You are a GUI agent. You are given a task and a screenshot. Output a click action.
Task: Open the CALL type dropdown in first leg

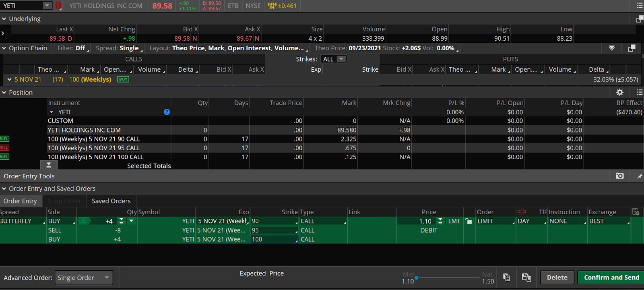(323, 221)
